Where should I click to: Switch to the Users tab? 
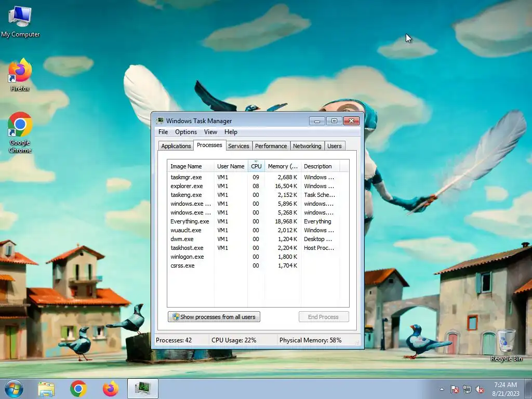334,146
